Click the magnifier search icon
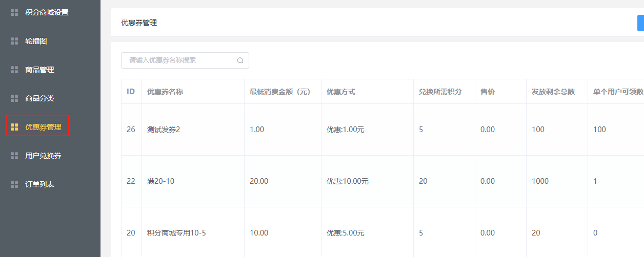 click(x=240, y=60)
